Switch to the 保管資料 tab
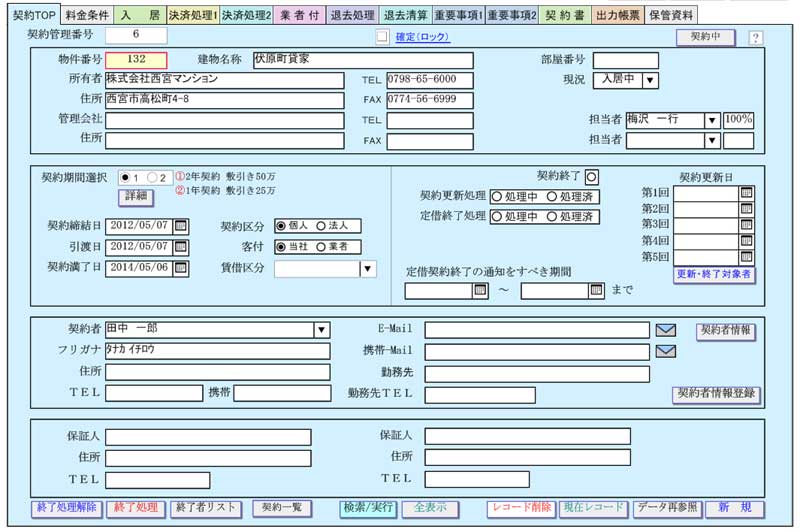This screenshot has width=800, height=532. [x=671, y=15]
